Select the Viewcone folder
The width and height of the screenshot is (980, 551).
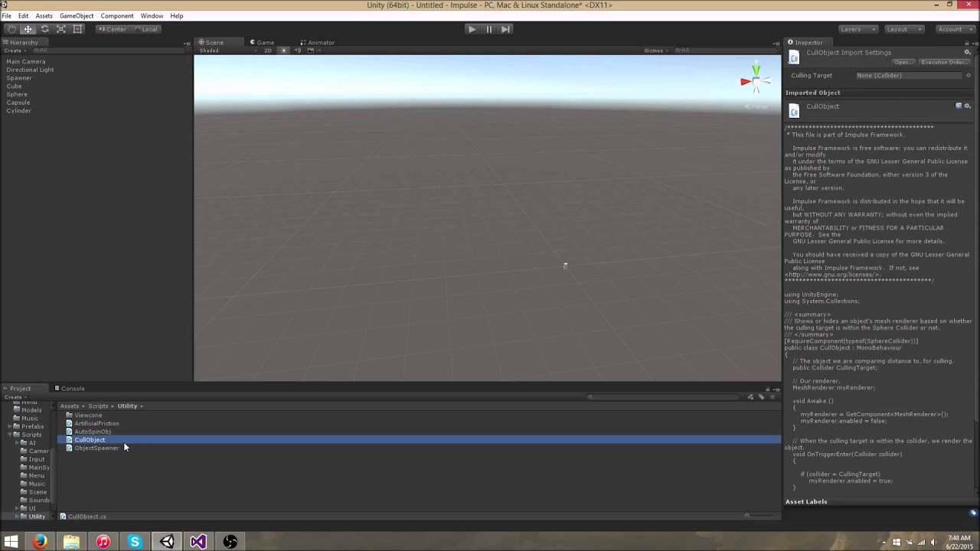tap(88, 415)
